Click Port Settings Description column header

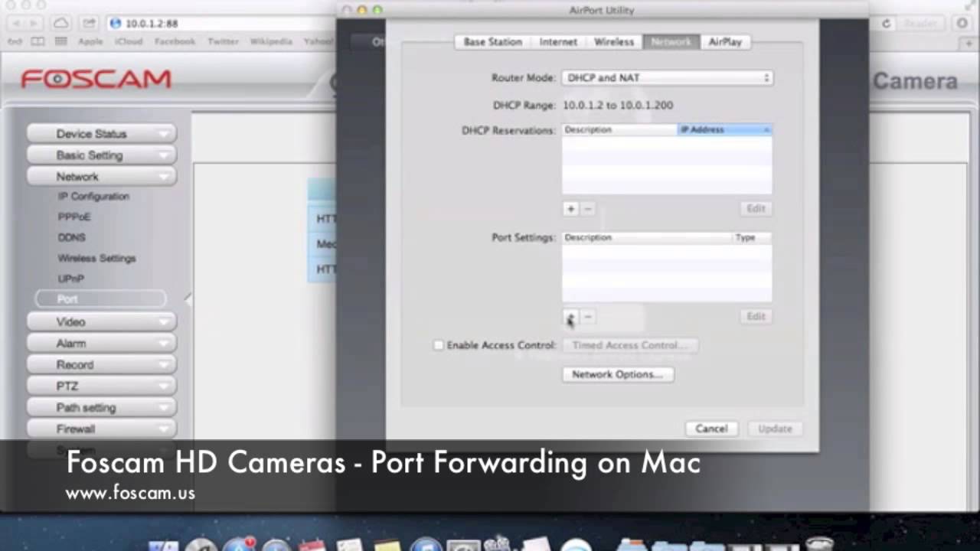coord(648,238)
